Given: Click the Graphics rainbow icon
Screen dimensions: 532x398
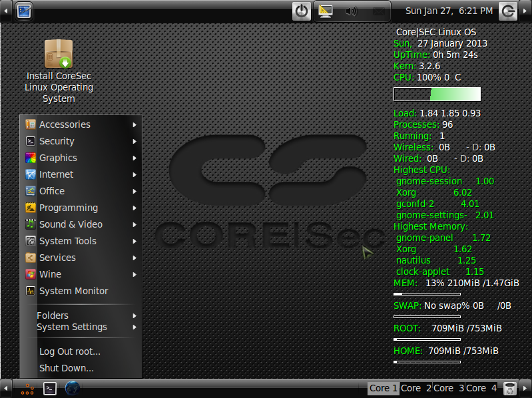Looking at the screenshot, I should pos(31,158).
